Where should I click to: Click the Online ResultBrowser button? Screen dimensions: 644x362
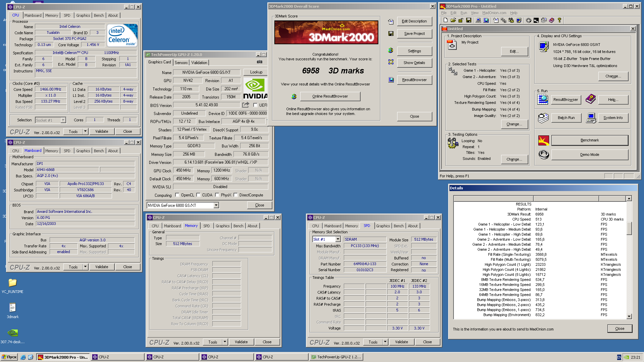(330, 97)
